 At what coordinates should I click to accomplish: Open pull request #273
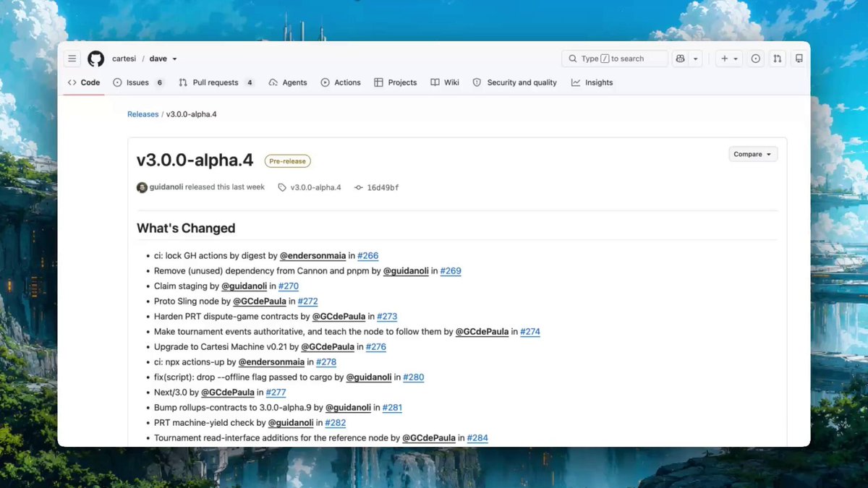[x=387, y=317]
